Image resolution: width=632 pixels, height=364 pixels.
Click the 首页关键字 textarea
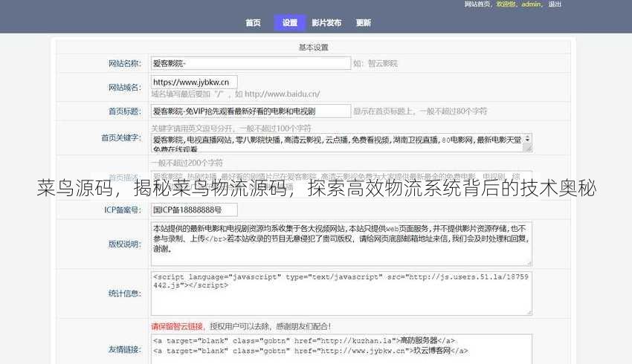pos(341,143)
